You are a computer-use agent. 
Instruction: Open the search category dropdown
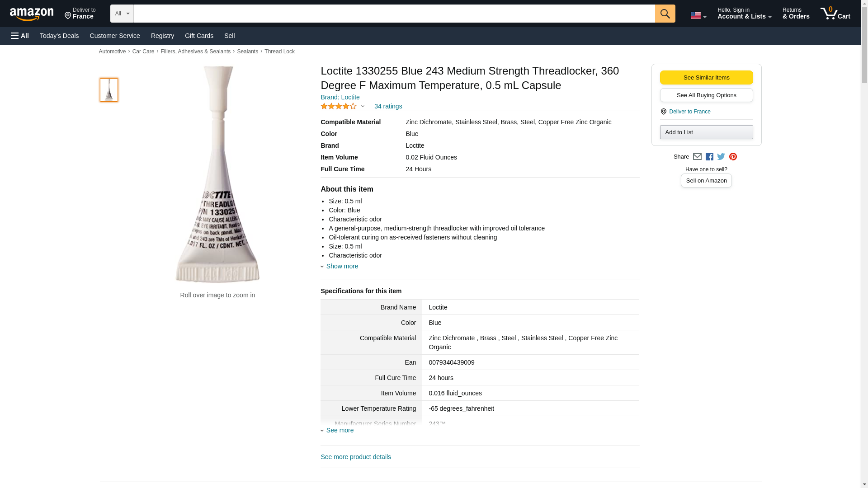coord(122,14)
